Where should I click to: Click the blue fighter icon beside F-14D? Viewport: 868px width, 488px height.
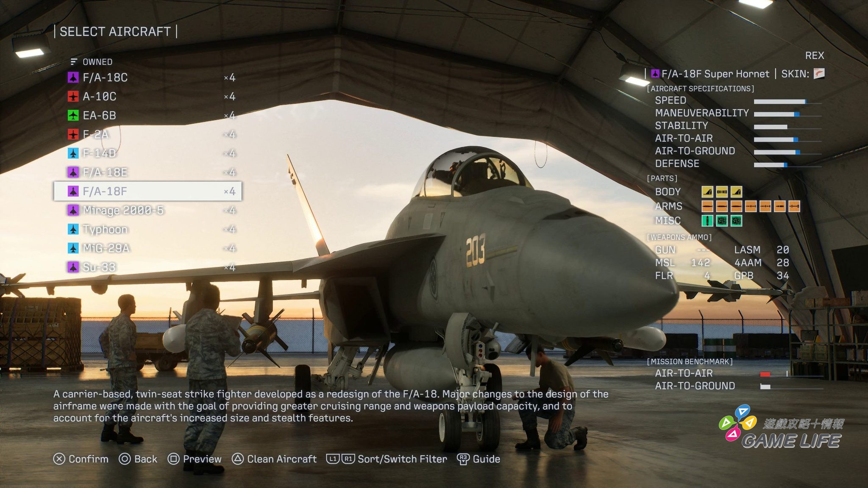tap(73, 153)
